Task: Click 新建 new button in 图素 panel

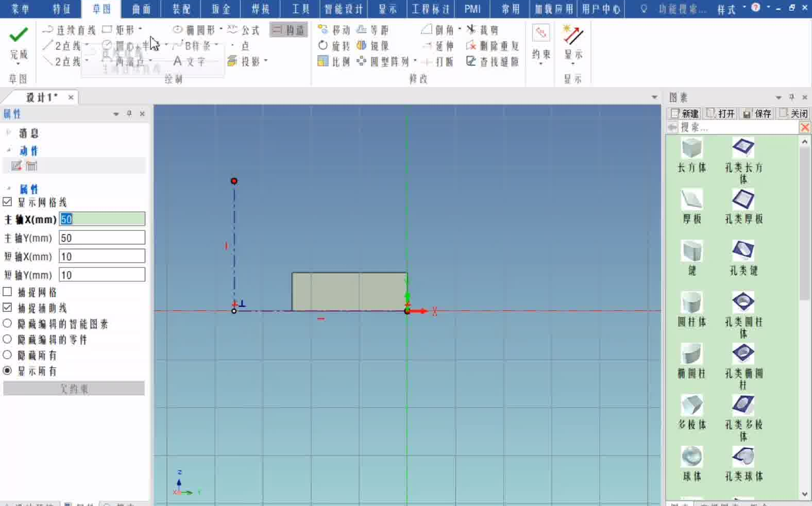Action: tap(685, 113)
